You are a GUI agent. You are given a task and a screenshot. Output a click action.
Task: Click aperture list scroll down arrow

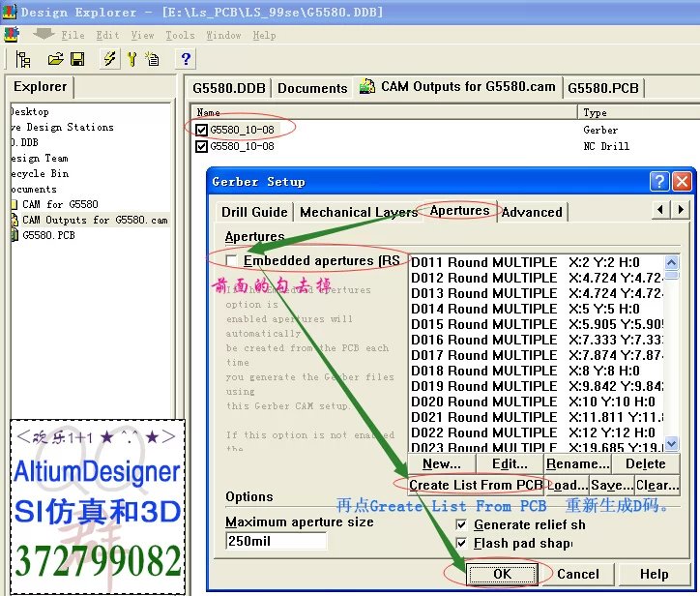671,443
